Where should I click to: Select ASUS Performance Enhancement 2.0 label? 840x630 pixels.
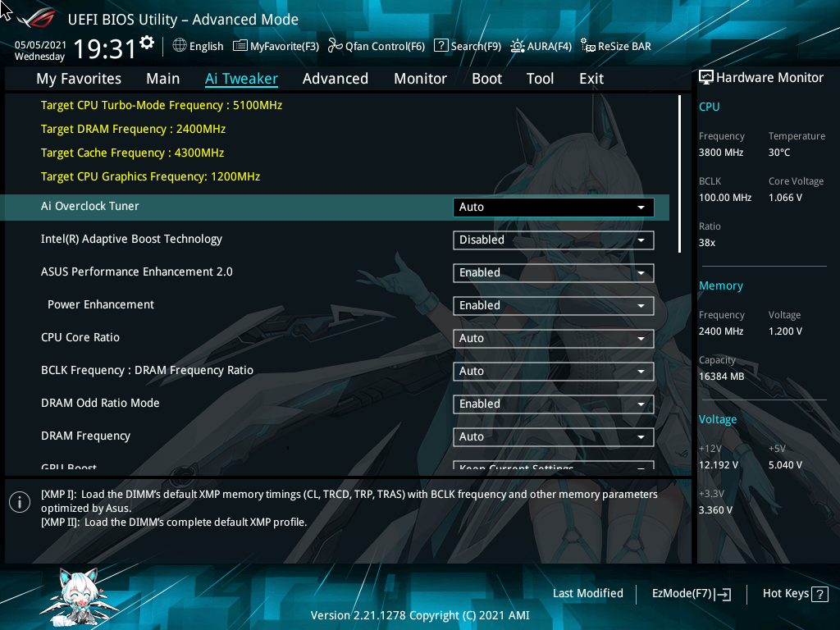point(137,272)
